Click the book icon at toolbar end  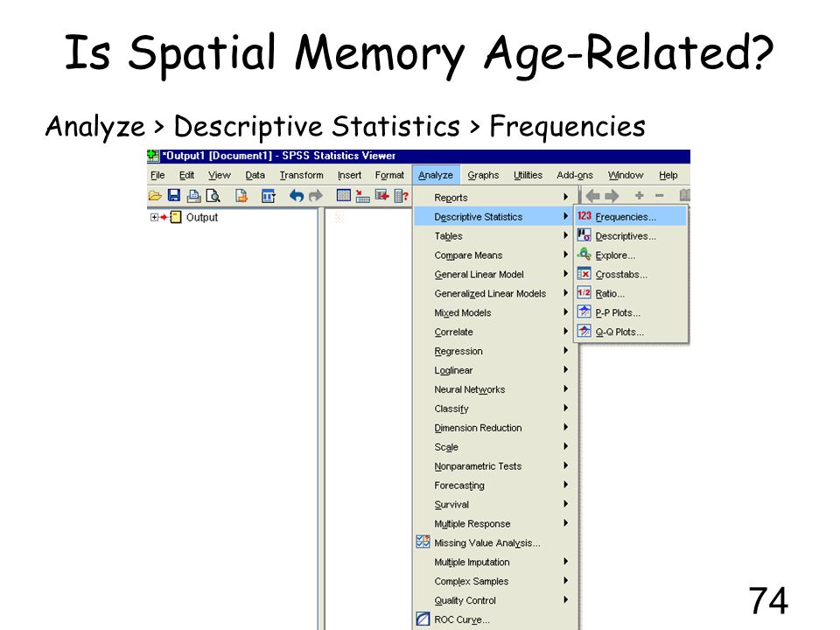tap(684, 195)
